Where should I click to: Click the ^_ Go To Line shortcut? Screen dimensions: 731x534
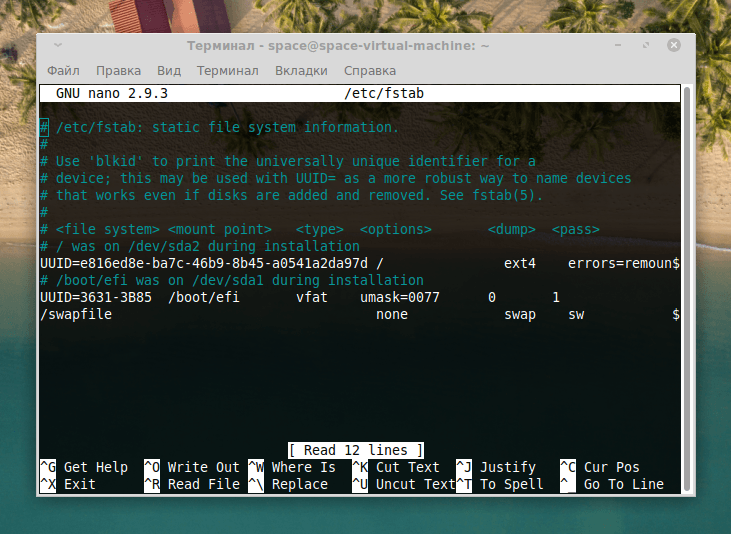(612, 484)
